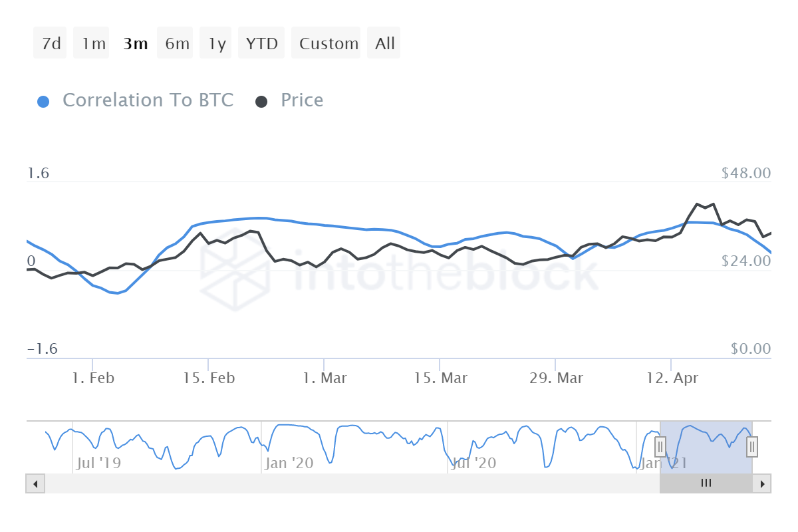
Task: Select the 6m range option
Action: point(176,44)
